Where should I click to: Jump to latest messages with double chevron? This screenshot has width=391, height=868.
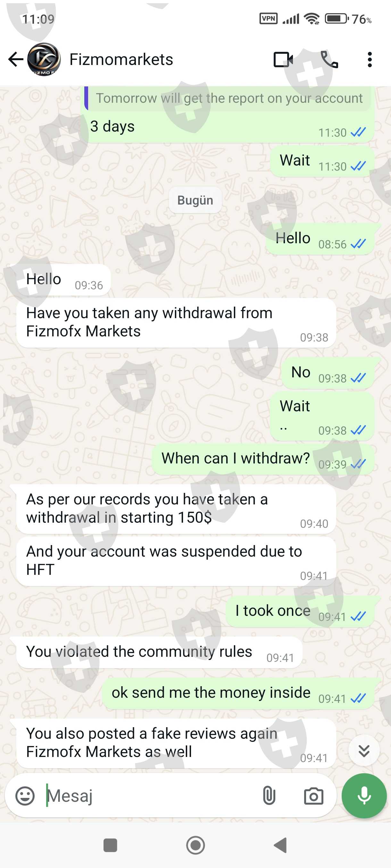point(364,751)
